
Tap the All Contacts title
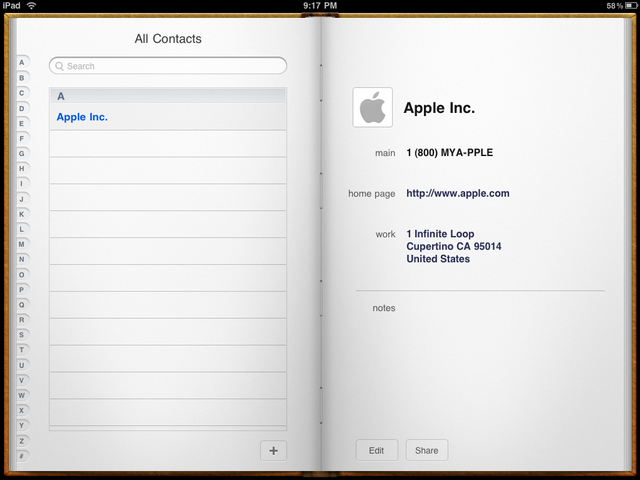[168, 39]
